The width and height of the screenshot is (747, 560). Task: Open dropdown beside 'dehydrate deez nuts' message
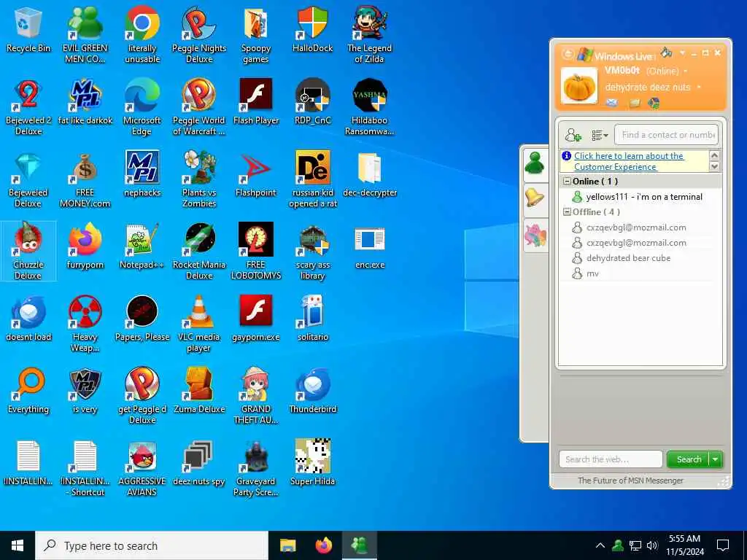pos(699,87)
